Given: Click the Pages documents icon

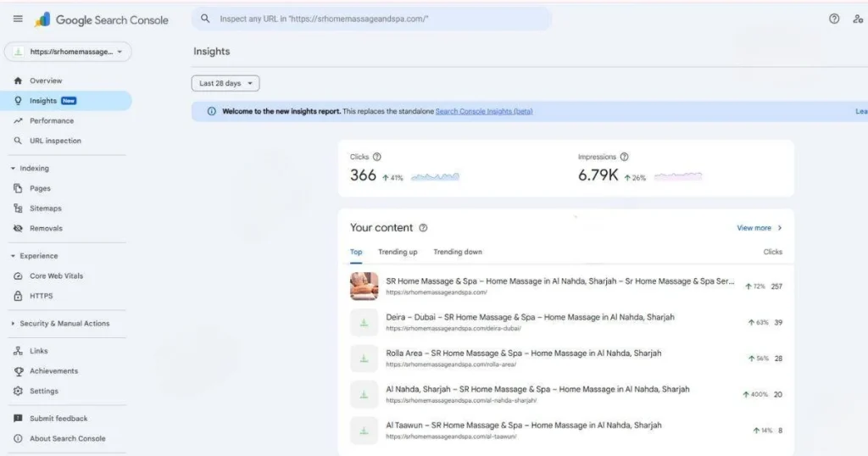Looking at the screenshot, I should click(18, 188).
